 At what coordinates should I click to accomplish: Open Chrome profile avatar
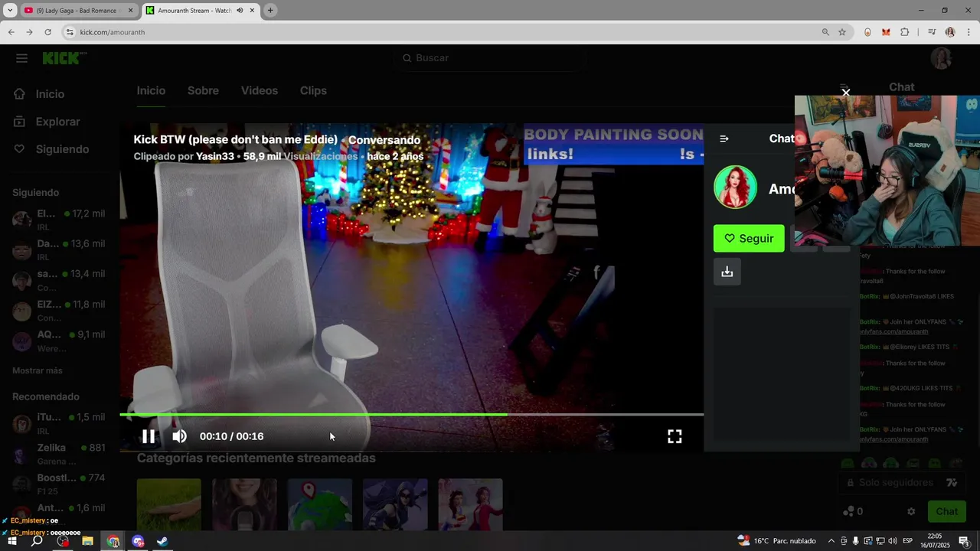[x=950, y=32]
